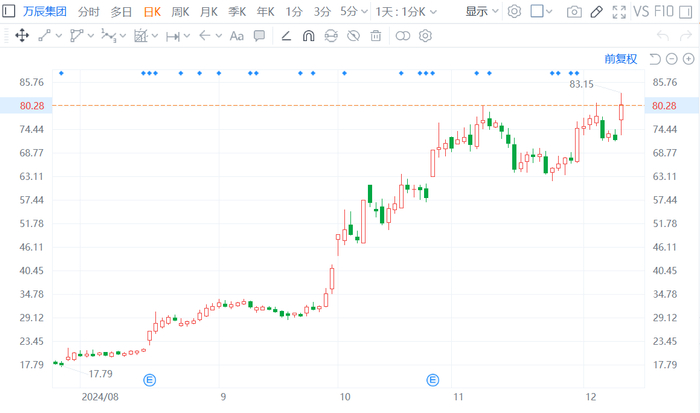Viewport: 700px width, 413px height.
Task: Click the text annotation Aa tool
Action: point(237,36)
